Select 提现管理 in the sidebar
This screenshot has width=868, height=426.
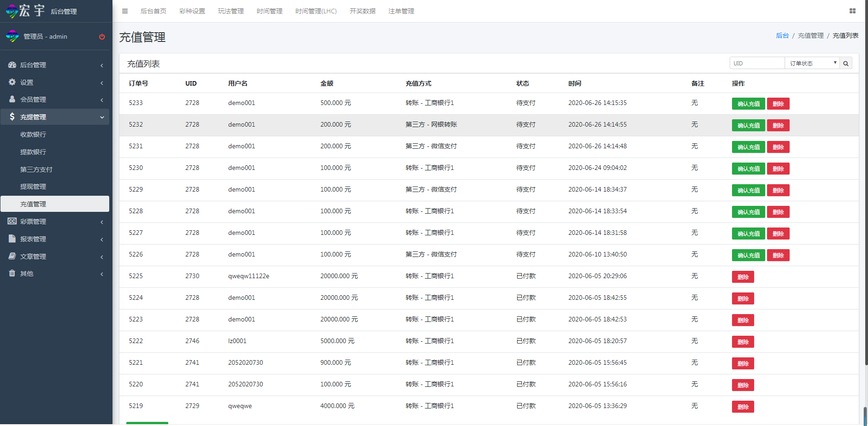(x=55, y=187)
